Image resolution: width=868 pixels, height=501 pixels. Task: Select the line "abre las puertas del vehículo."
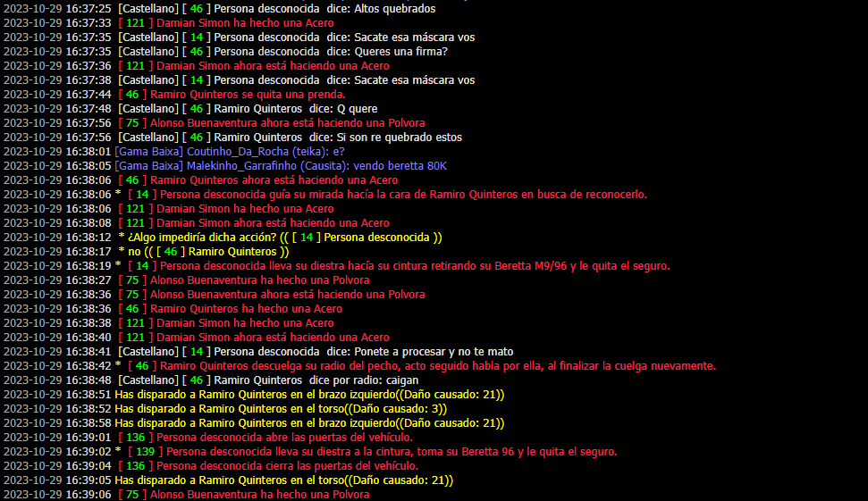click(x=208, y=438)
